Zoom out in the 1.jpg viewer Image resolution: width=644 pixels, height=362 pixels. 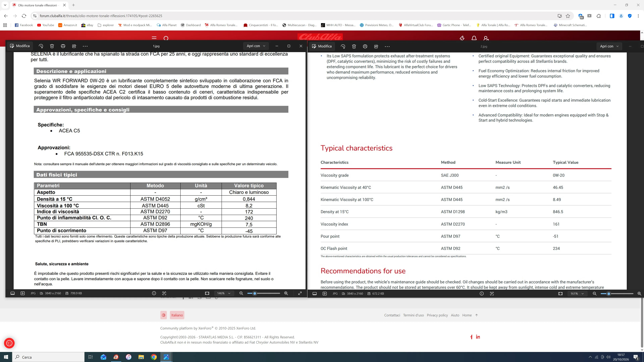(x=241, y=293)
